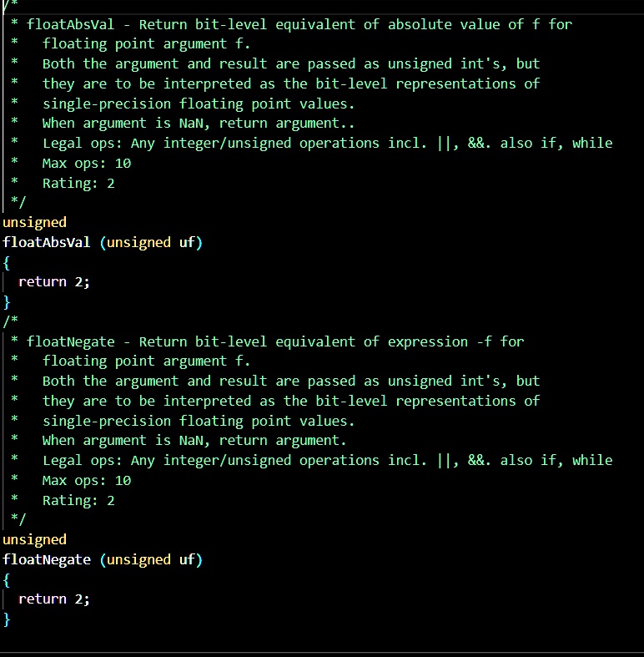Click the closing brace of floatAbsVal
Screen dimensions: 644x657
click(7, 301)
